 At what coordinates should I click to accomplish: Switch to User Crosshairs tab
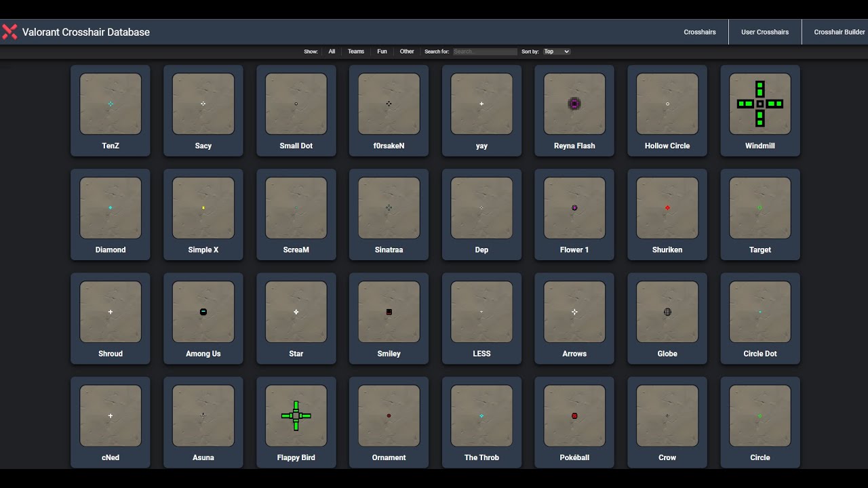click(x=765, y=32)
